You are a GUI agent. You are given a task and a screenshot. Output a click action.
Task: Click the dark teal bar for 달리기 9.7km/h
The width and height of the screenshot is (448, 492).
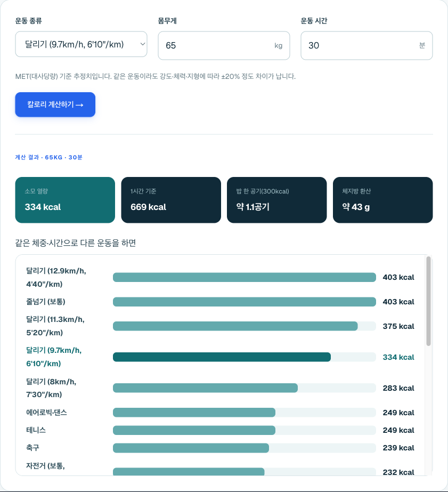point(222,357)
